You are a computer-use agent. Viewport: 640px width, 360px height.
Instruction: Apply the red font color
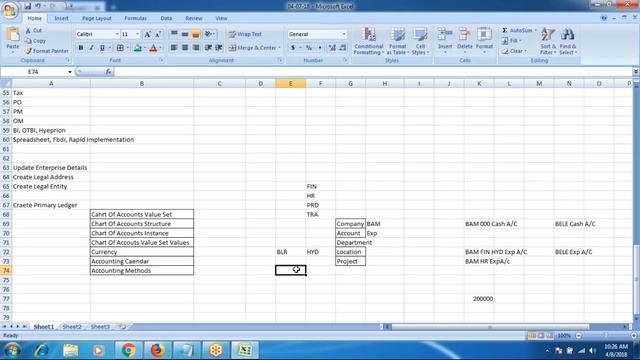153,48
